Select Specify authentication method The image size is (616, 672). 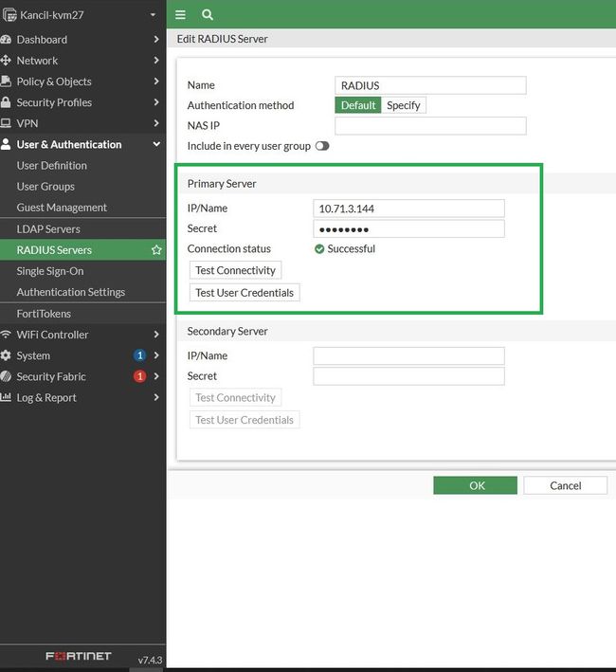(x=404, y=105)
